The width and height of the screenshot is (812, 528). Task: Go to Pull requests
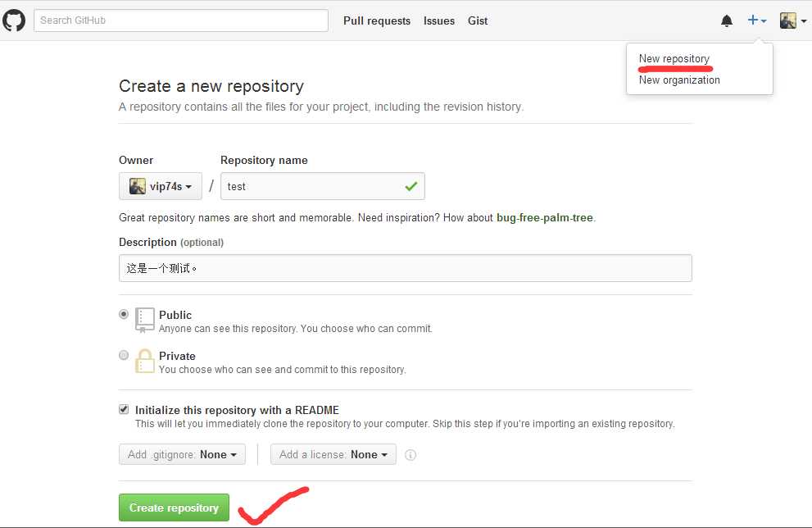coord(376,20)
